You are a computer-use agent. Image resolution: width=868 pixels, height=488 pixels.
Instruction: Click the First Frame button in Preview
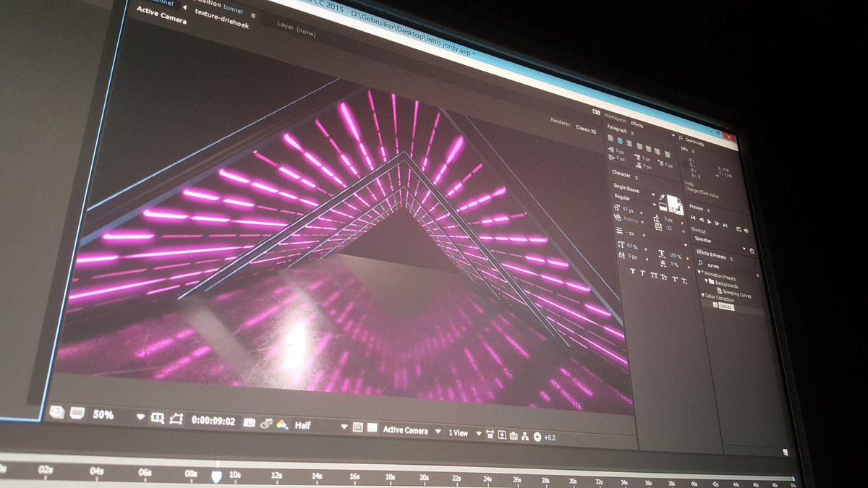click(692, 218)
